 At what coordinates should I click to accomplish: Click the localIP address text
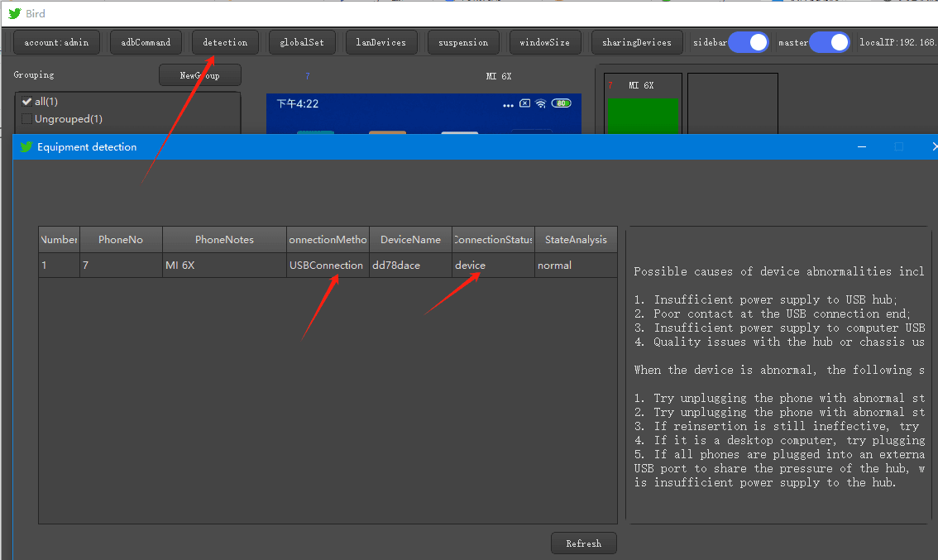pos(898,42)
